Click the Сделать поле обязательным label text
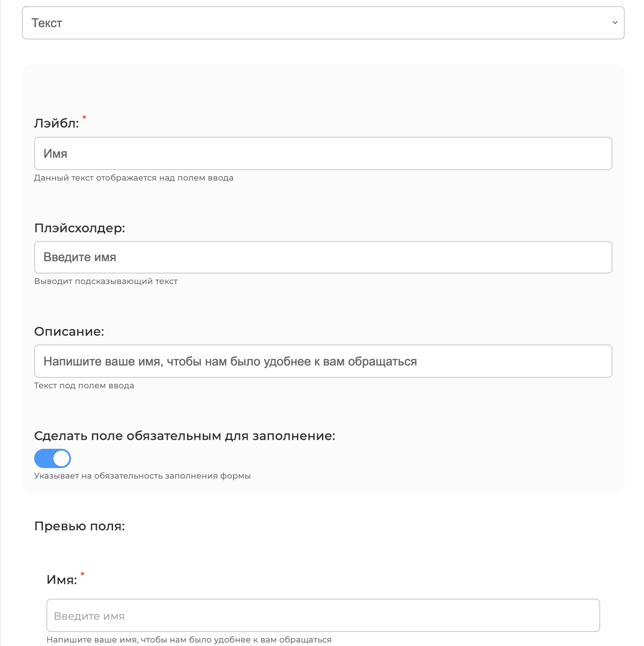 pyautogui.click(x=184, y=436)
